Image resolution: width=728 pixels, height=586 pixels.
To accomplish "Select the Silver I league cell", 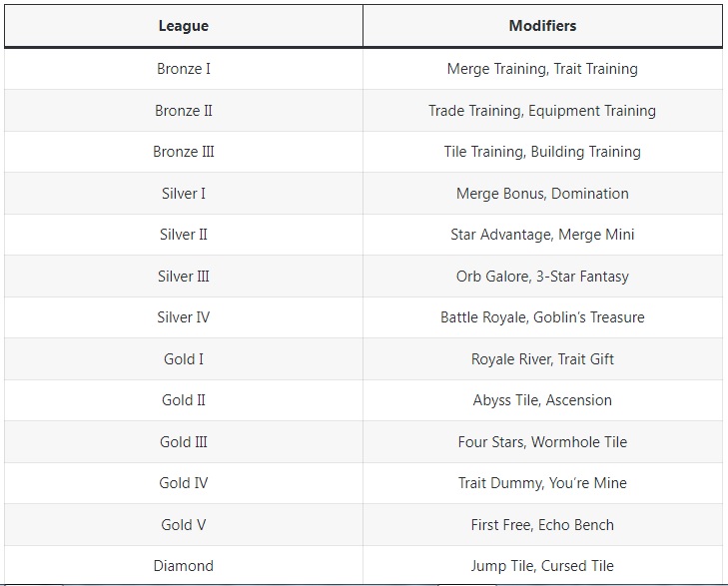I will coord(184,193).
